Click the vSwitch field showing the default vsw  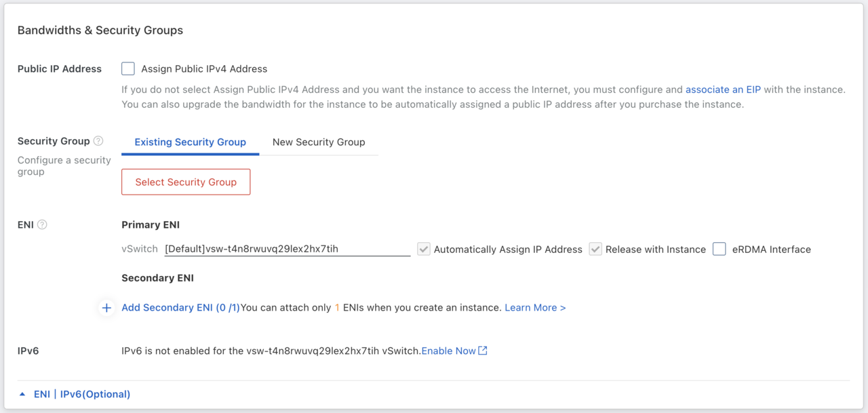coord(287,249)
